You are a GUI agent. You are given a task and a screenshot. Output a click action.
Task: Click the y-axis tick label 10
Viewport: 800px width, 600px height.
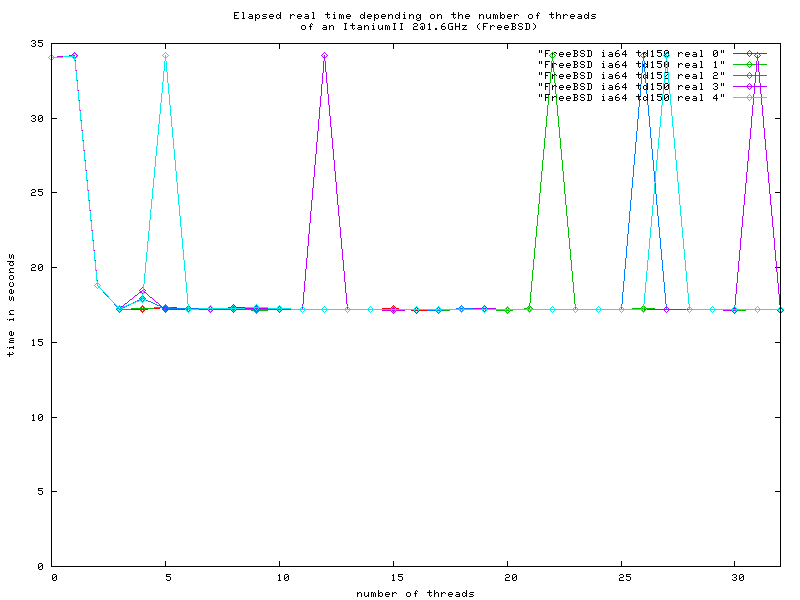(37, 417)
